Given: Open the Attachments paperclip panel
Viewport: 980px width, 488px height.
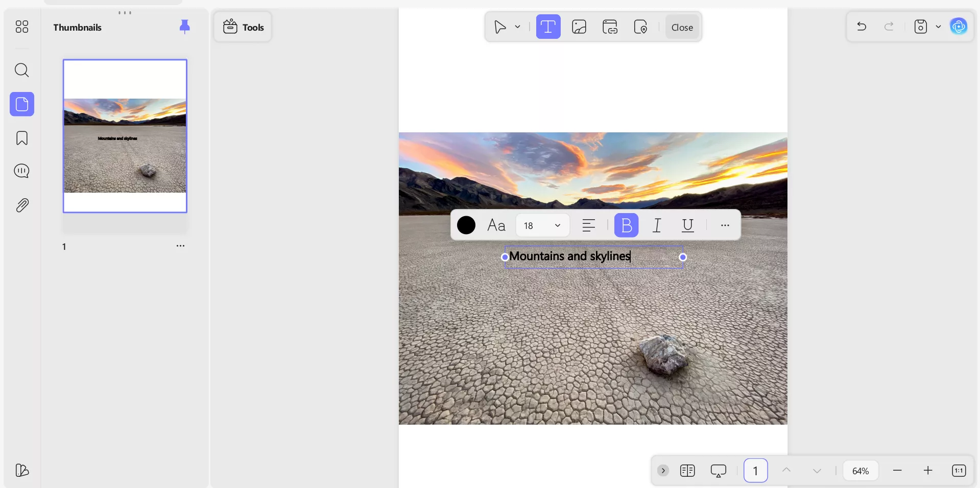Looking at the screenshot, I should (x=21, y=205).
